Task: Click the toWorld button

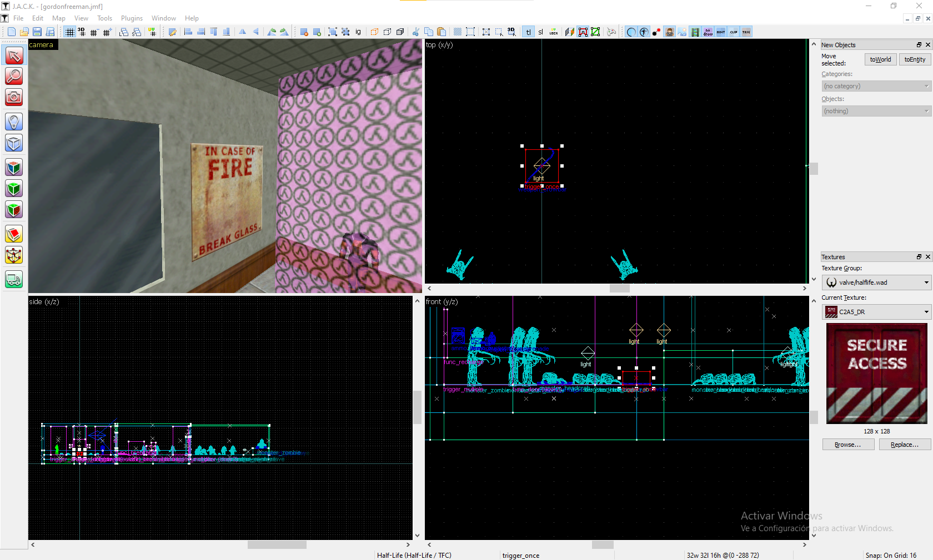Action: click(880, 59)
